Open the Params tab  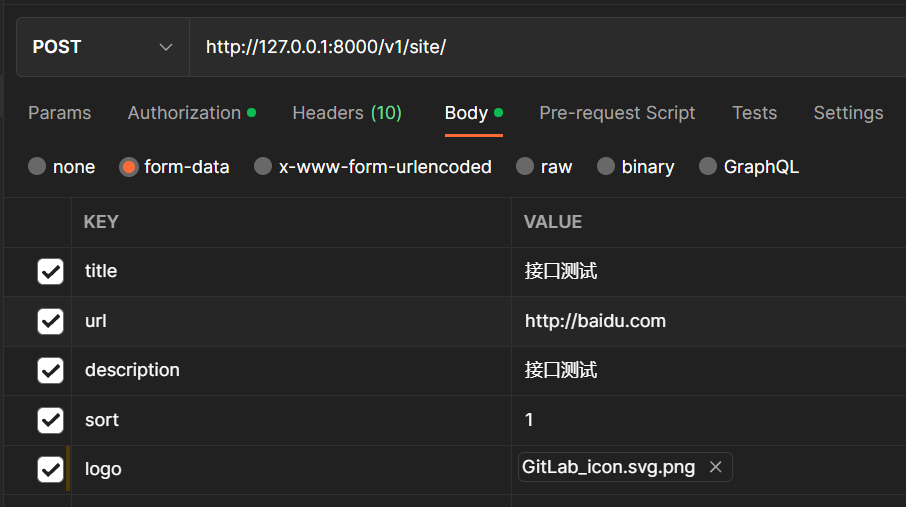tap(60, 113)
